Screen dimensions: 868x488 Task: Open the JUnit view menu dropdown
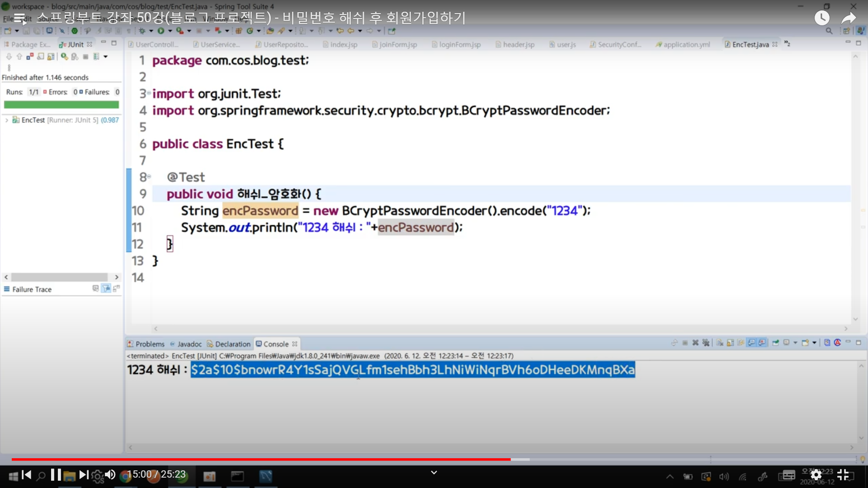pos(105,56)
